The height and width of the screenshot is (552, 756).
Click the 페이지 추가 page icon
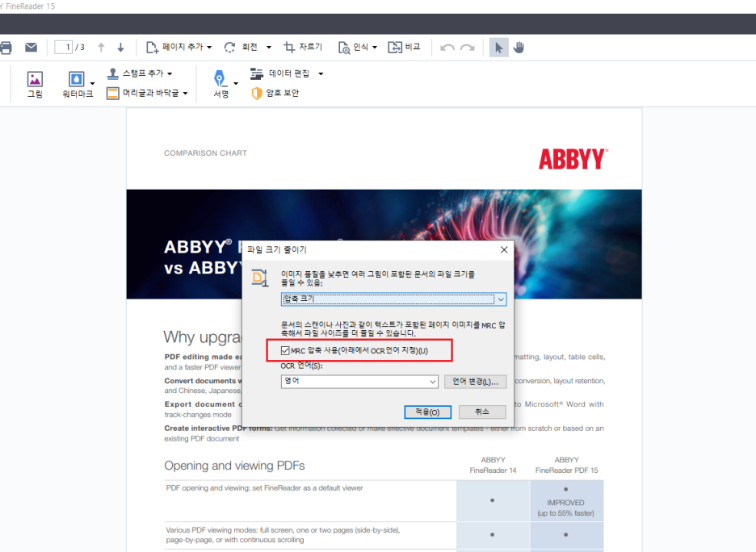[x=152, y=47]
